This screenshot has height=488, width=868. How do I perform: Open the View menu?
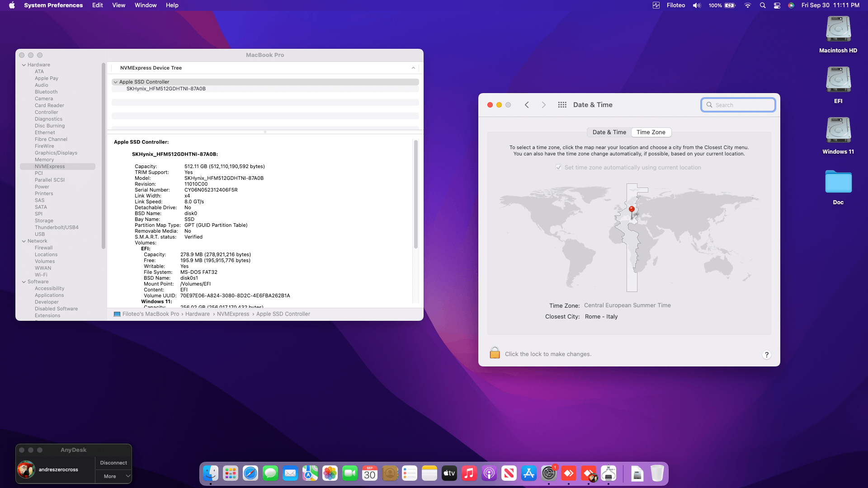coord(119,5)
